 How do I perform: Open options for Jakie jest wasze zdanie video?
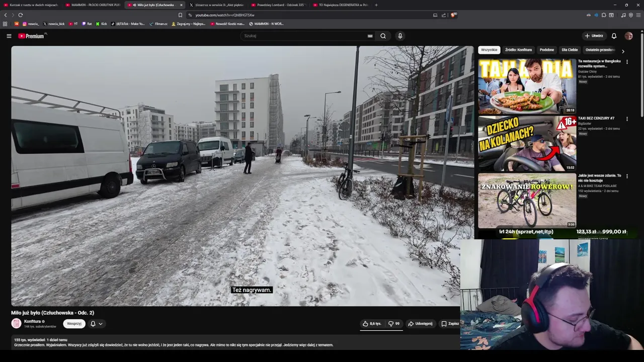coord(627,176)
